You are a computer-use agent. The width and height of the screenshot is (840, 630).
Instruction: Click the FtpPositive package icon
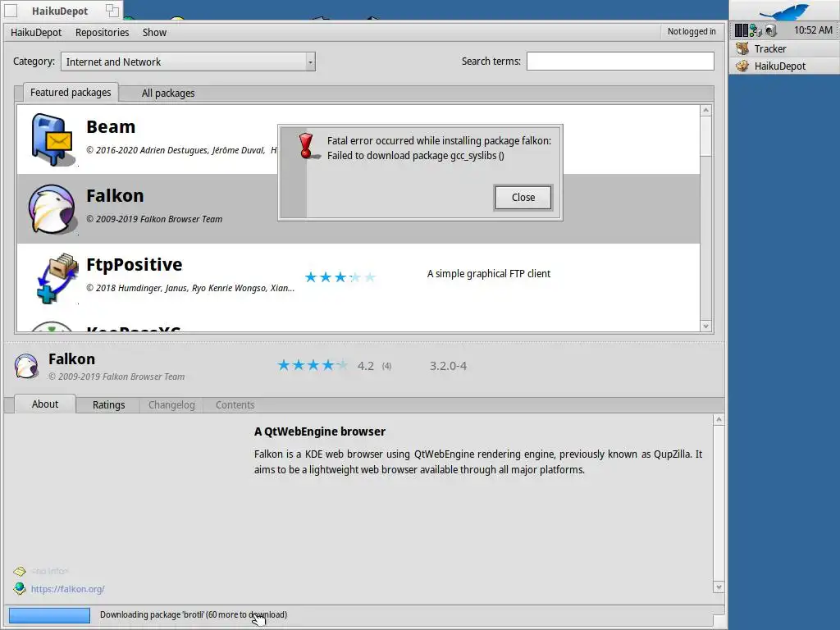click(x=57, y=278)
